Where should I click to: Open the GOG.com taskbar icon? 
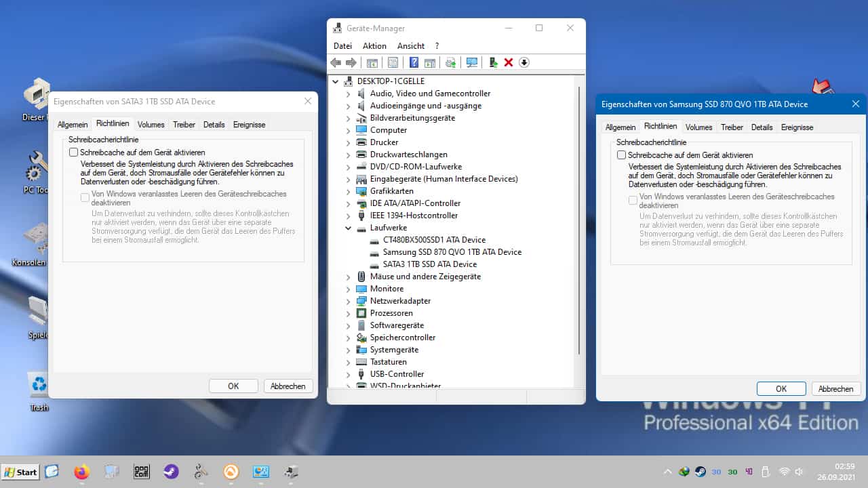tap(142, 472)
